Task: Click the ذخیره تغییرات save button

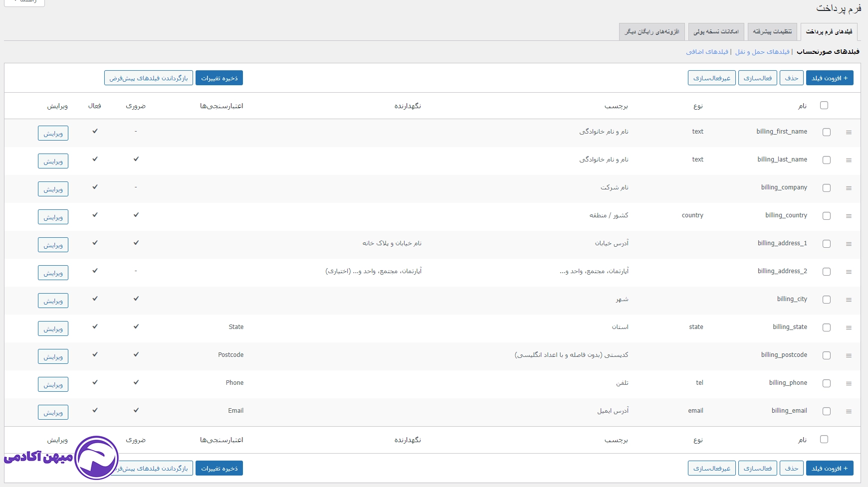Action: pos(219,78)
